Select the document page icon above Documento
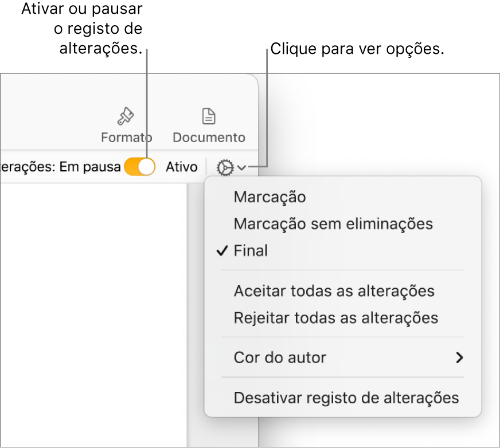This screenshot has width=500, height=448. point(208,115)
